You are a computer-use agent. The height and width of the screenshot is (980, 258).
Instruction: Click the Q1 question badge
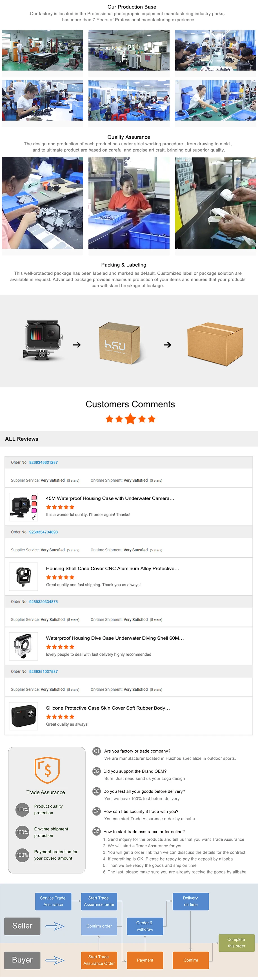[97, 751]
